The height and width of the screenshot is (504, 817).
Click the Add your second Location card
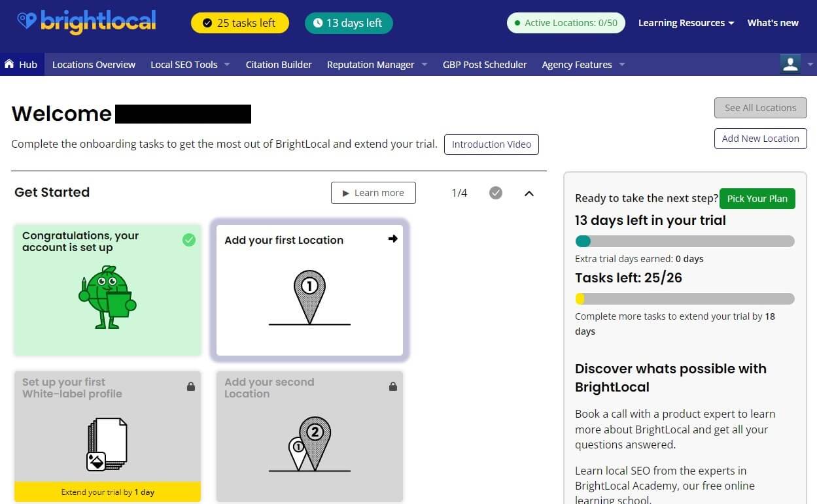(309, 437)
